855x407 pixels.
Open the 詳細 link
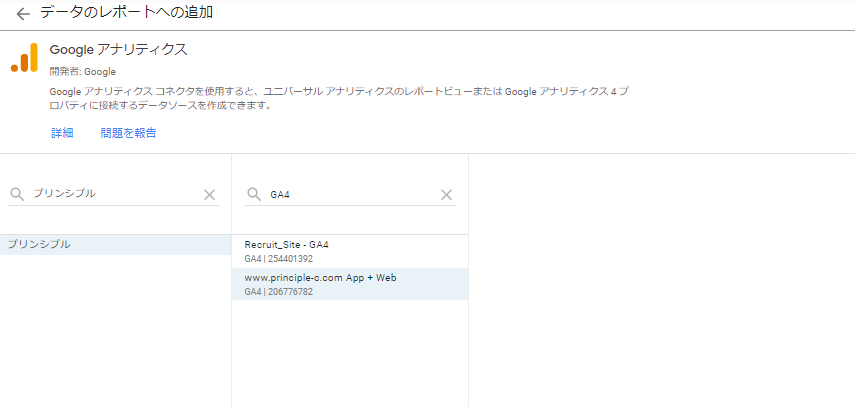pyautogui.click(x=62, y=133)
